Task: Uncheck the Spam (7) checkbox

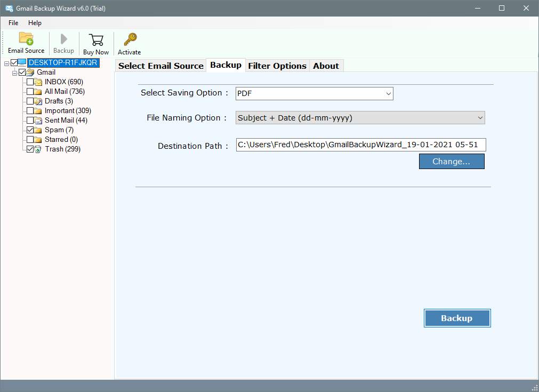Action: 30,130
